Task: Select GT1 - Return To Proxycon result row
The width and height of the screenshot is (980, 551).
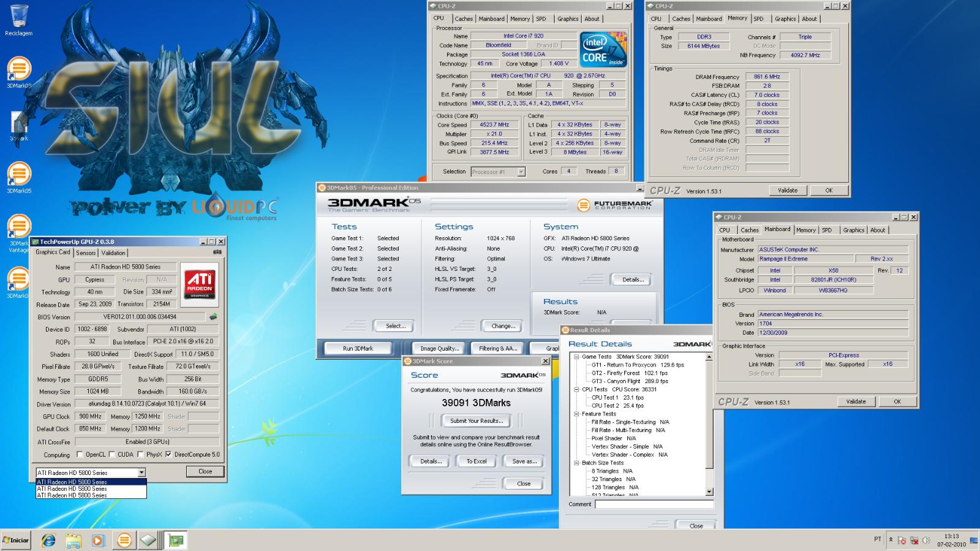Action: (x=638, y=365)
